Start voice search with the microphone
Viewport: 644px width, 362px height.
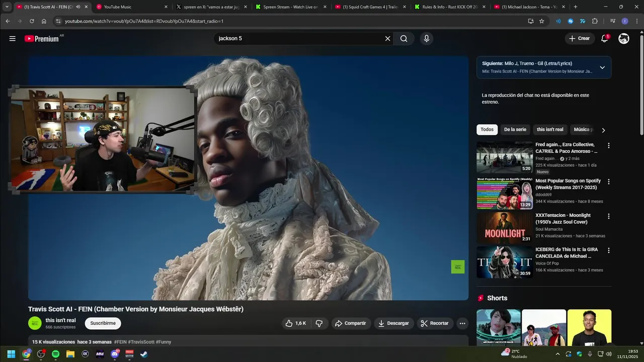pos(427,39)
